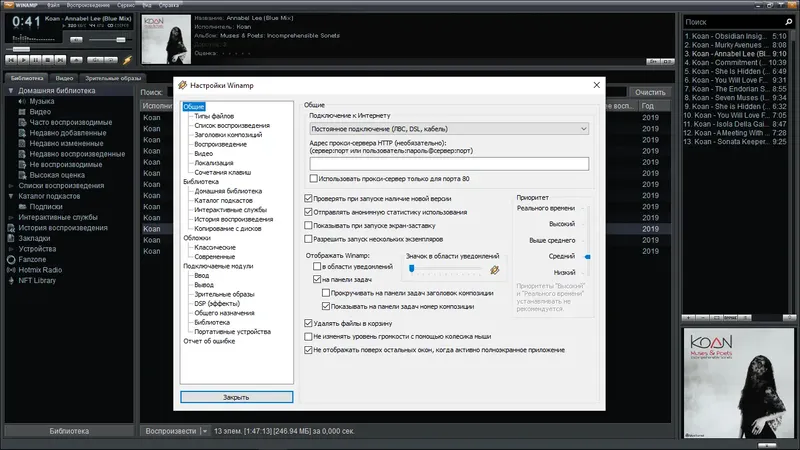
Task: Skip to next track in the player
Action: 60,60
